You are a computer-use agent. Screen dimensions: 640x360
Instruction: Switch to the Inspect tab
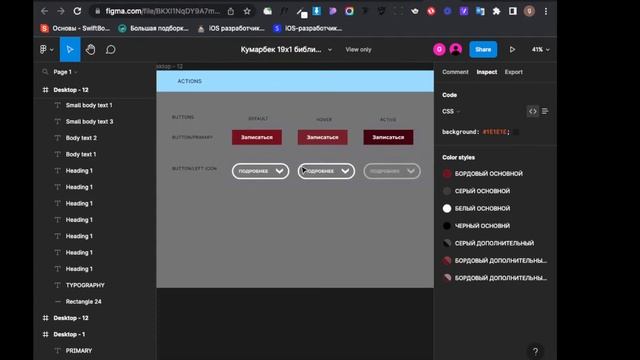tap(487, 72)
